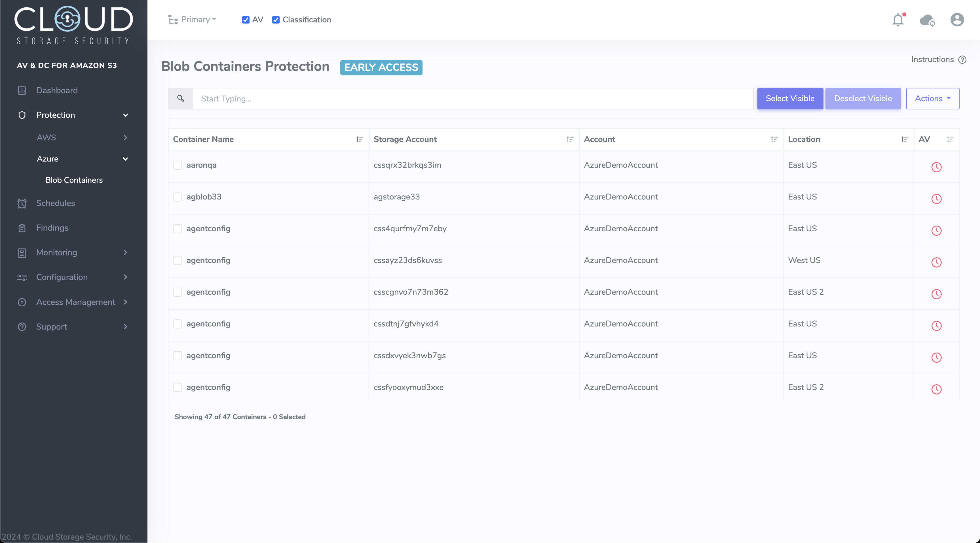
Task: Open the Findings page
Action: pyautogui.click(x=52, y=228)
